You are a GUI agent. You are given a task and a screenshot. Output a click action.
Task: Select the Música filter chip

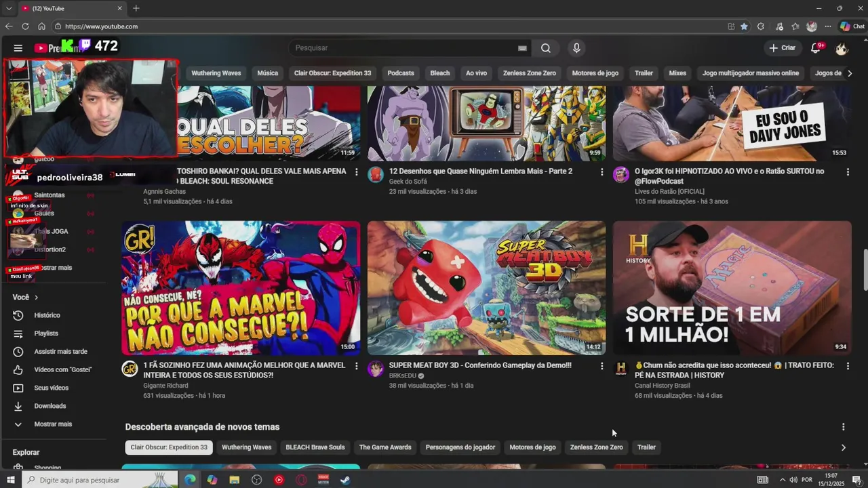tap(267, 73)
